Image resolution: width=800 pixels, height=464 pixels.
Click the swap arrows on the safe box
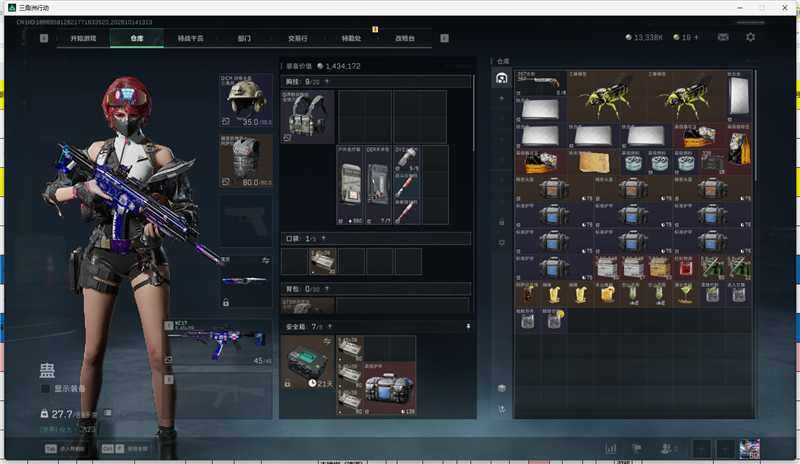coord(328,340)
